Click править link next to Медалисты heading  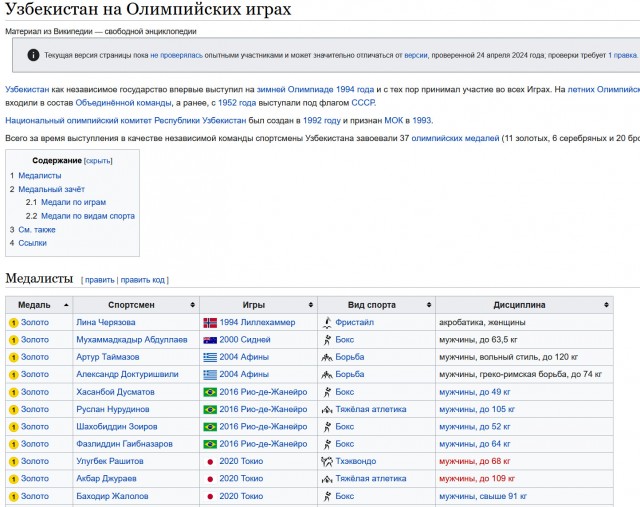click(100, 280)
